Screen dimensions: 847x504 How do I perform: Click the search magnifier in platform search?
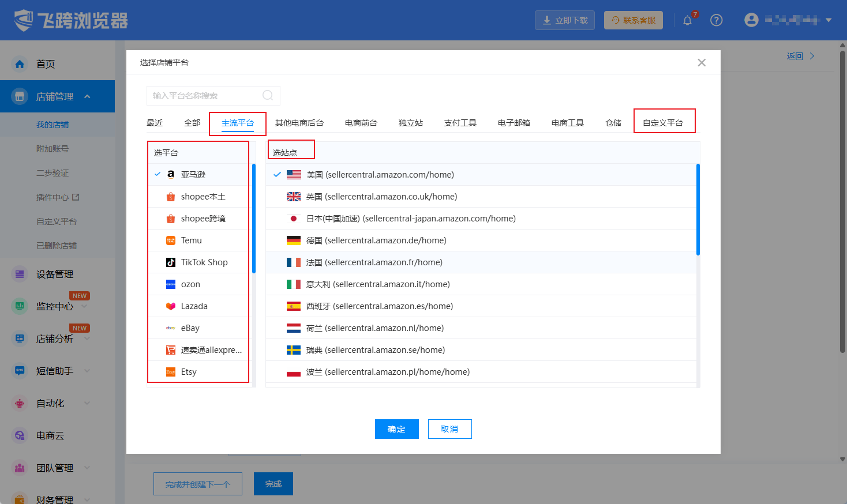268,96
